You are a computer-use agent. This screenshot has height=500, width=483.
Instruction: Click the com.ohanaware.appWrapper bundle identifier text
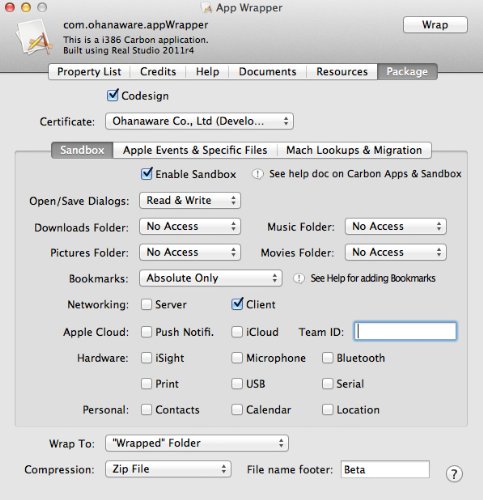(x=136, y=25)
